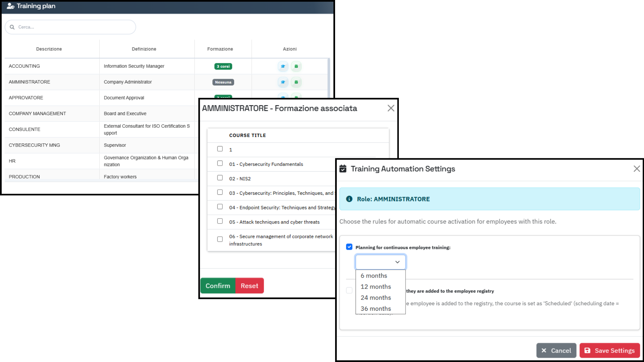Check 04 - Endpoint Security course
Image resolution: width=644 pixels, height=362 pixels.
point(220,206)
